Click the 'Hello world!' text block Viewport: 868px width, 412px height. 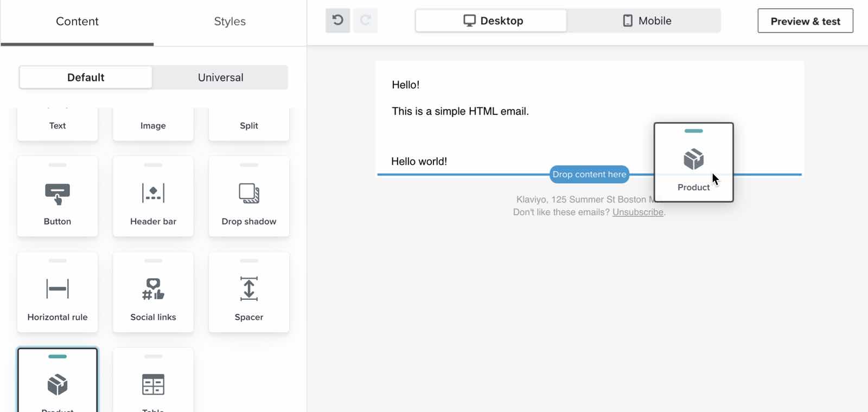tap(419, 162)
